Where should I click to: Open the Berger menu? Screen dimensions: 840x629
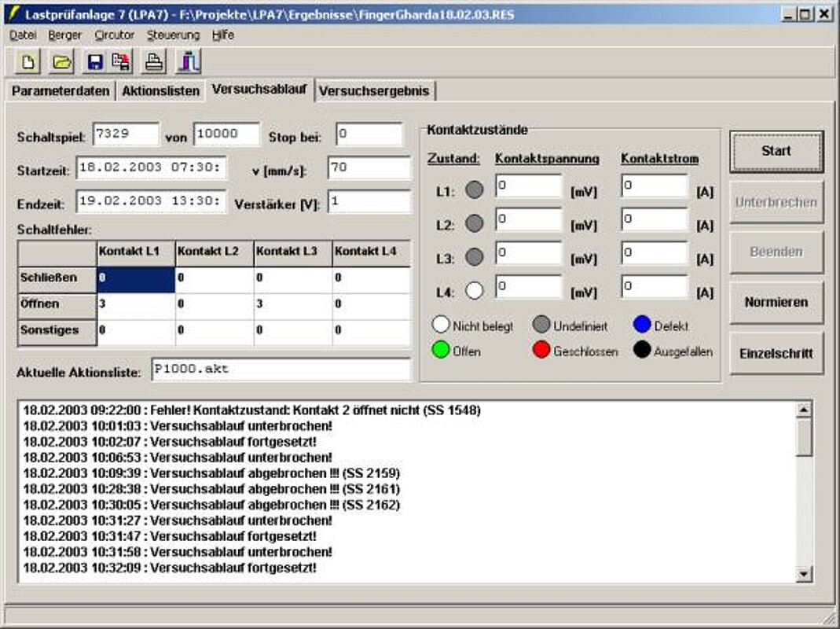tap(64, 35)
